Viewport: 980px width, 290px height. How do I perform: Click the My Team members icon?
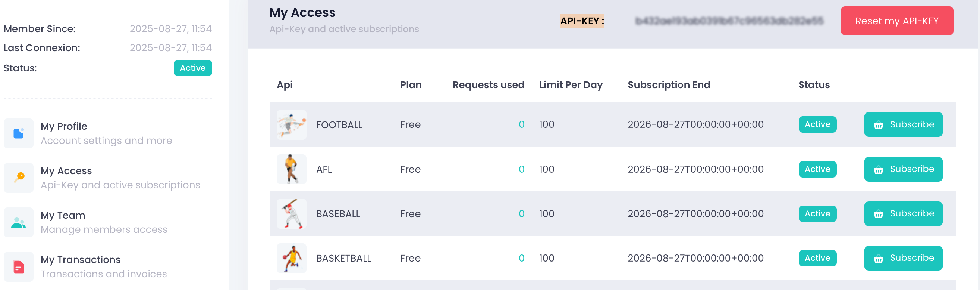(x=18, y=222)
